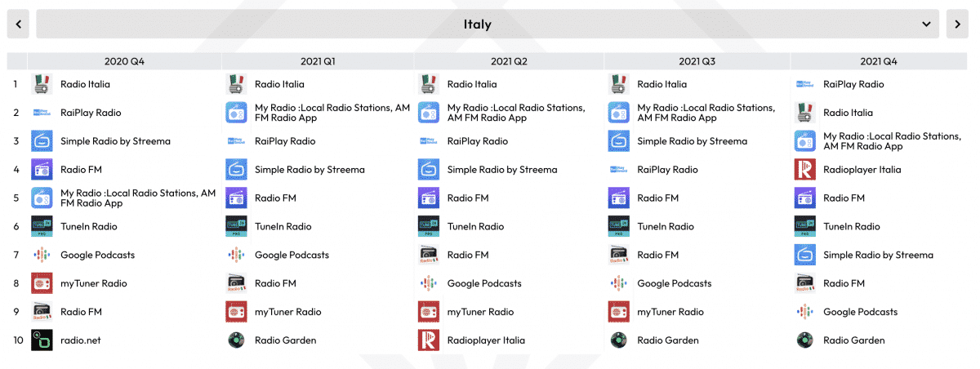Viewport: 980px width, 369px height.
Task: Click the RaiPlay Radio icon in 2021 Q3
Action: point(618,170)
